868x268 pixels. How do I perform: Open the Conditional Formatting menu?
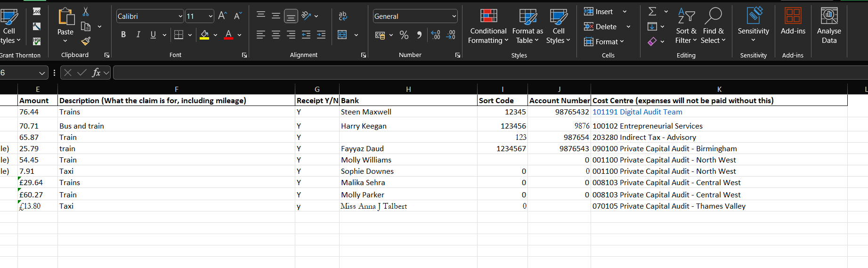click(488, 26)
